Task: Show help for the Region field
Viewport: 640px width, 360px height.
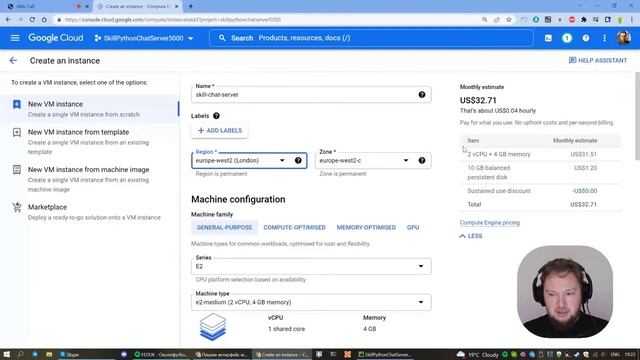Action: click(x=298, y=160)
